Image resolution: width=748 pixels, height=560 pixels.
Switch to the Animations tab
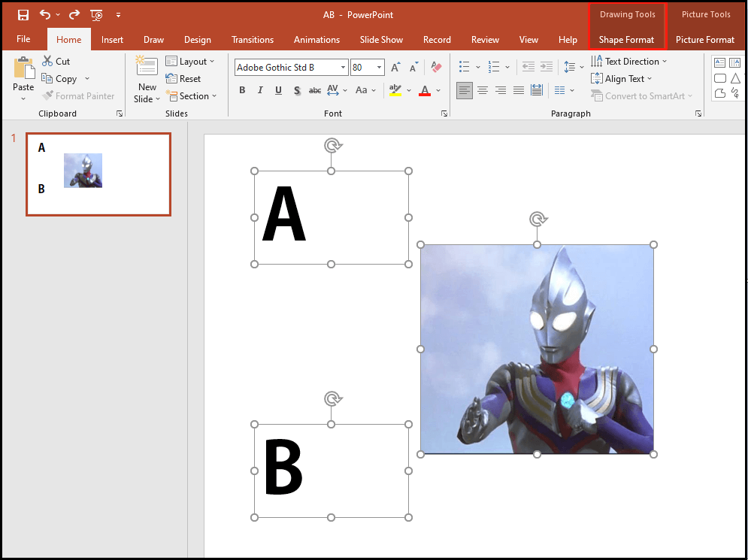point(316,39)
